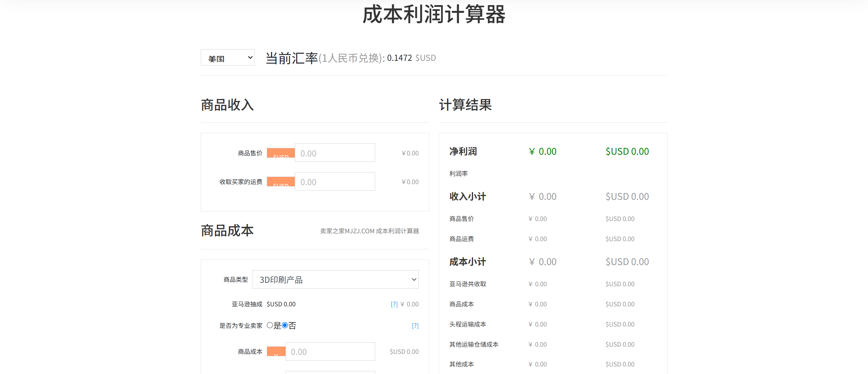
Task: Click the 卖家之家MJZJ.COM 成本利润计算器 text
Action: point(369,231)
